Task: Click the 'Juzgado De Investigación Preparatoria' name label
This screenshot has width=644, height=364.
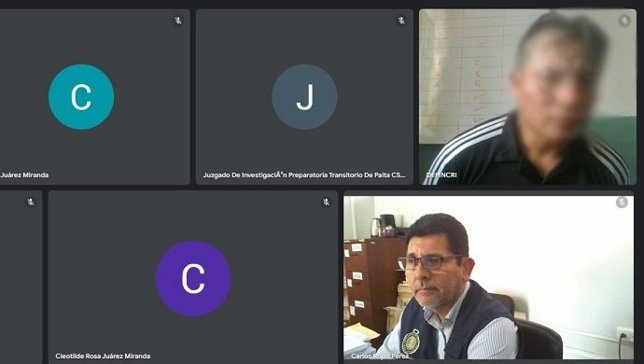Action: [x=304, y=175]
